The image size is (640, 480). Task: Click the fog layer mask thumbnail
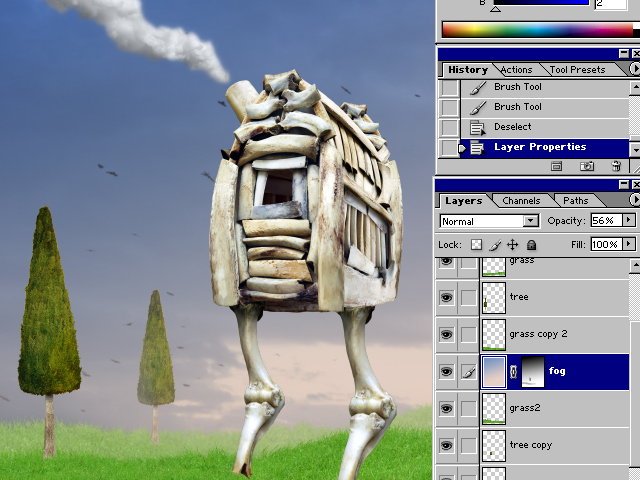(531, 371)
